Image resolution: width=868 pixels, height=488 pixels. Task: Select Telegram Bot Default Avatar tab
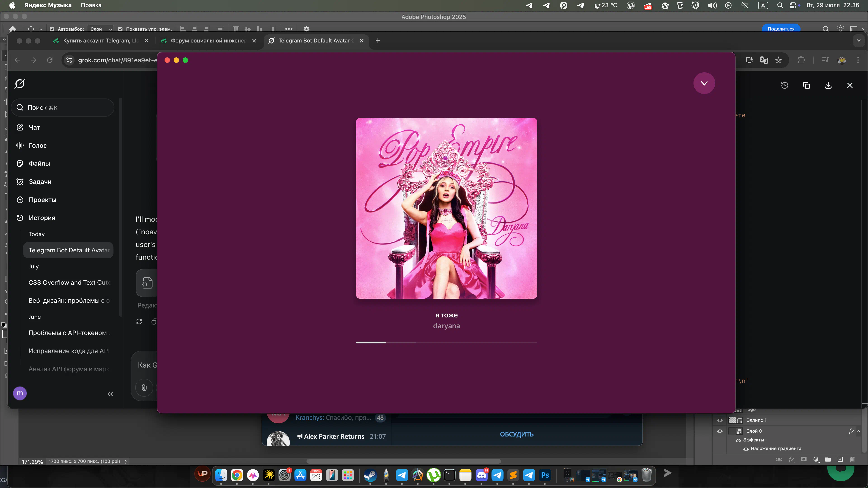pos(316,41)
